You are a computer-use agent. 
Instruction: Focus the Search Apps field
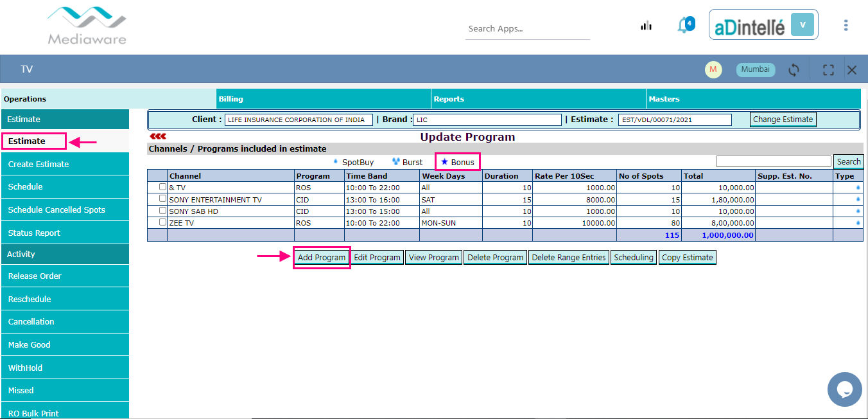[527, 28]
